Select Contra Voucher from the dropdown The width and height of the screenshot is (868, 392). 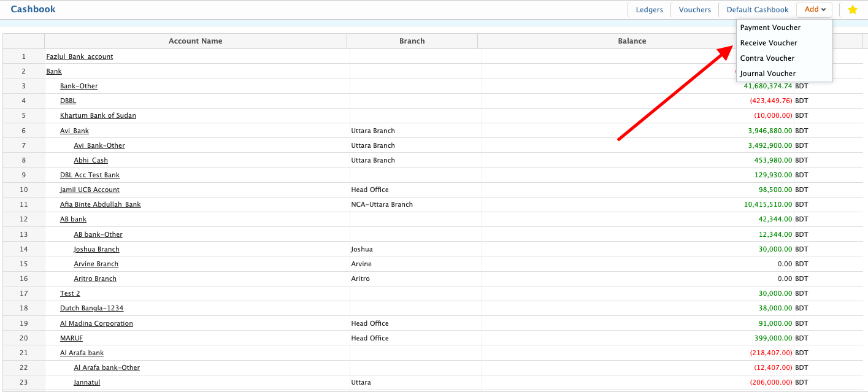click(767, 58)
